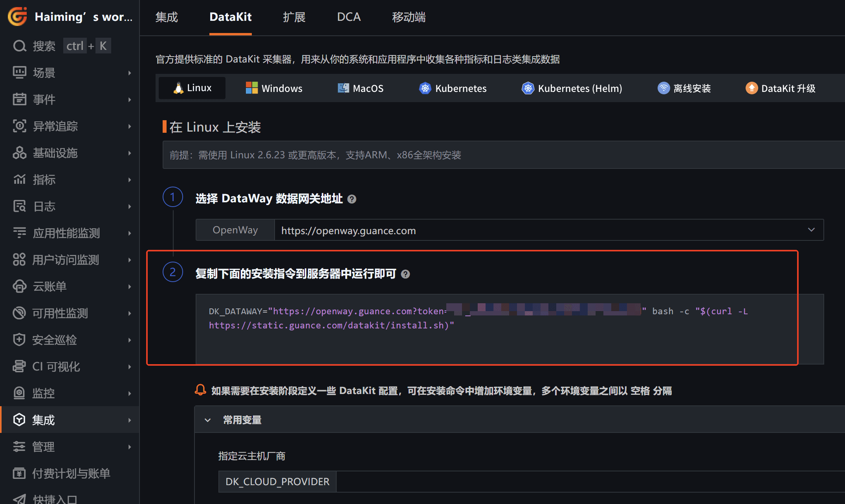Click the bell notice icon
Viewport: 845px width, 504px height.
click(200, 390)
